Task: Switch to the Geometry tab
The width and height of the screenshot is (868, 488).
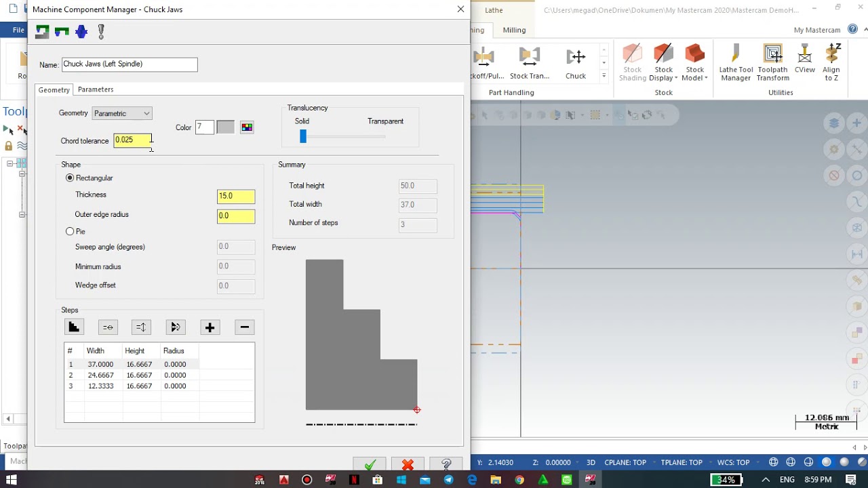Action: click(x=54, y=89)
